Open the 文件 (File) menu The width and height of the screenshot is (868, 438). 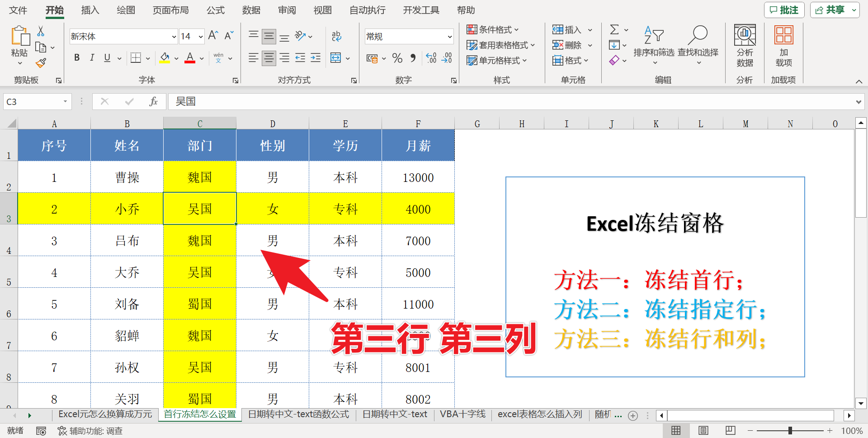[x=18, y=10]
